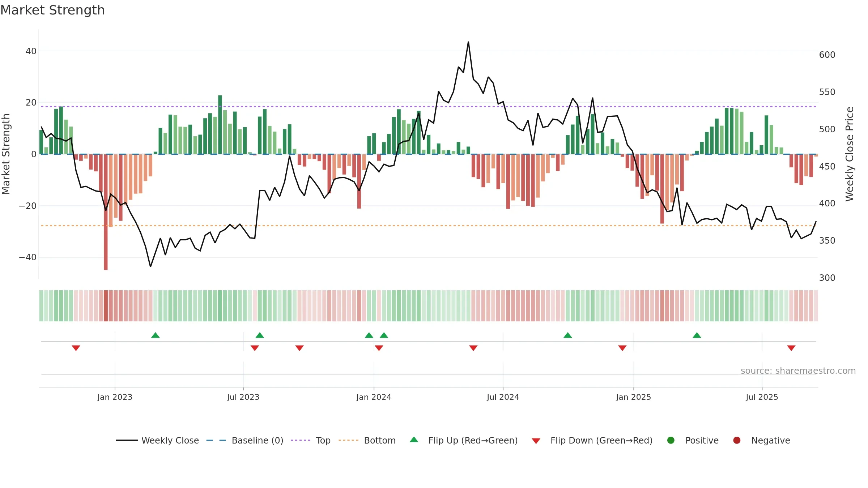Click the '40' left axis tick label
The height and width of the screenshot is (488, 868).
pos(31,51)
